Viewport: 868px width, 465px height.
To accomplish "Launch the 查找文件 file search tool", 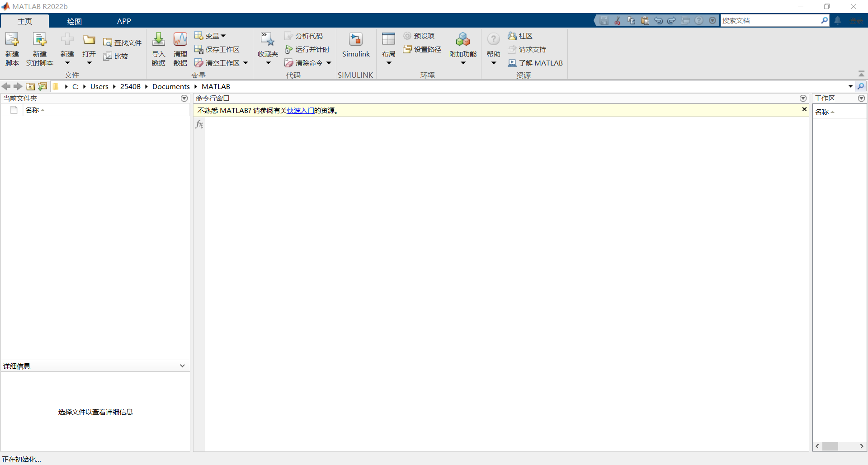I will [122, 42].
